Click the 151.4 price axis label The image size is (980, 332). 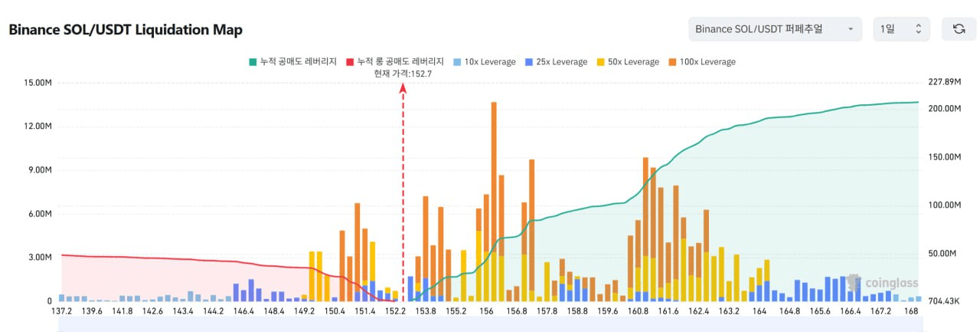364,311
